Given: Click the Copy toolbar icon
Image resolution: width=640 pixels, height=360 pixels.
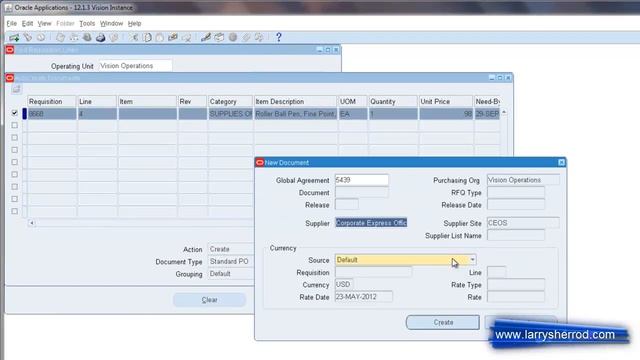Looking at the screenshot, I should point(147,38).
